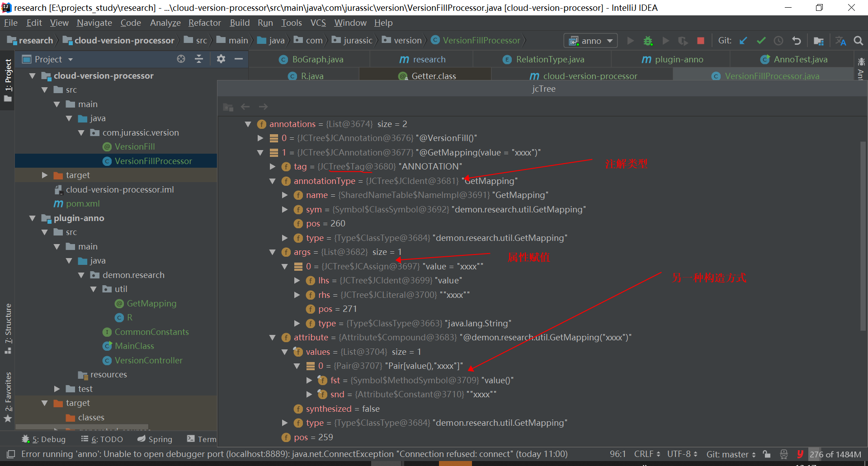This screenshot has width=868, height=466.
Task: Click the red Stop icon
Action: [701, 41]
